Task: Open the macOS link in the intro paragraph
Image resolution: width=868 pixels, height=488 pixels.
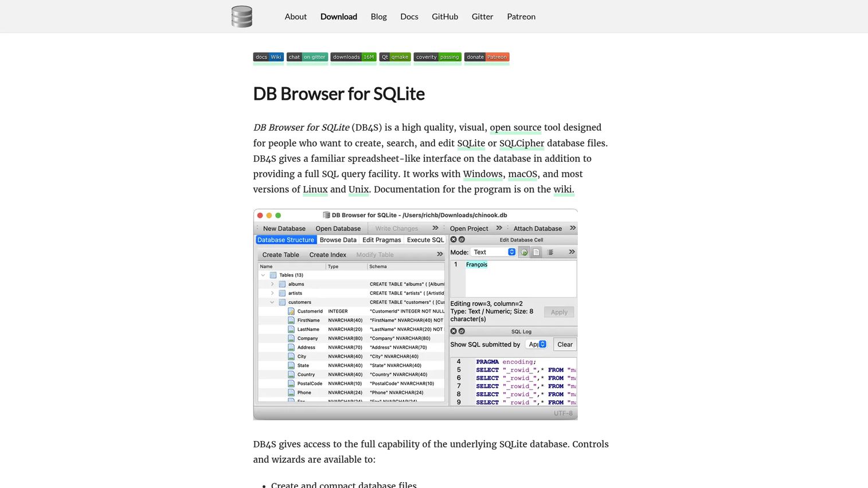Action: click(x=523, y=174)
